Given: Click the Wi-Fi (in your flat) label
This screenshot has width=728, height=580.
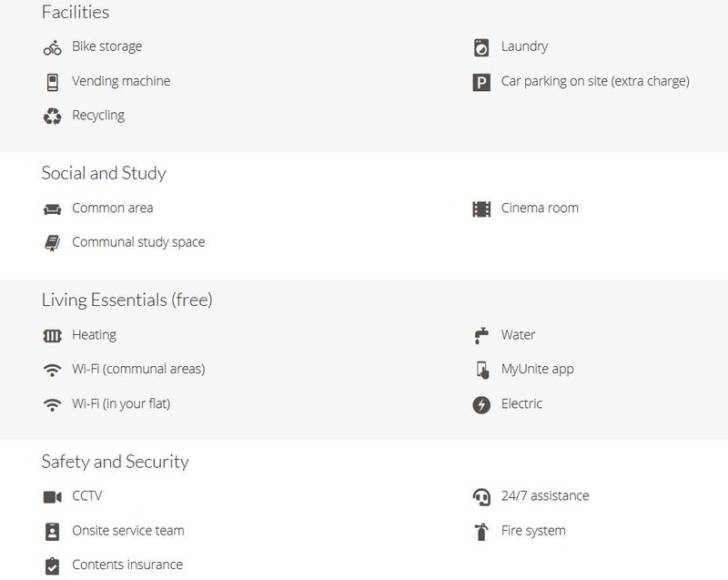Looking at the screenshot, I should pos(121,403).
